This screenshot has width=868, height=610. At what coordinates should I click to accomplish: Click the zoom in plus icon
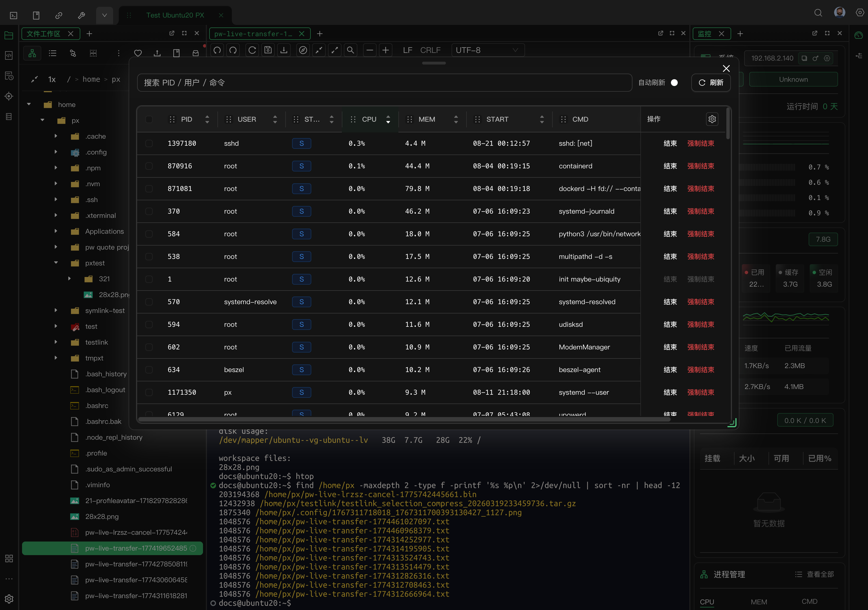(x=386, y=50)
